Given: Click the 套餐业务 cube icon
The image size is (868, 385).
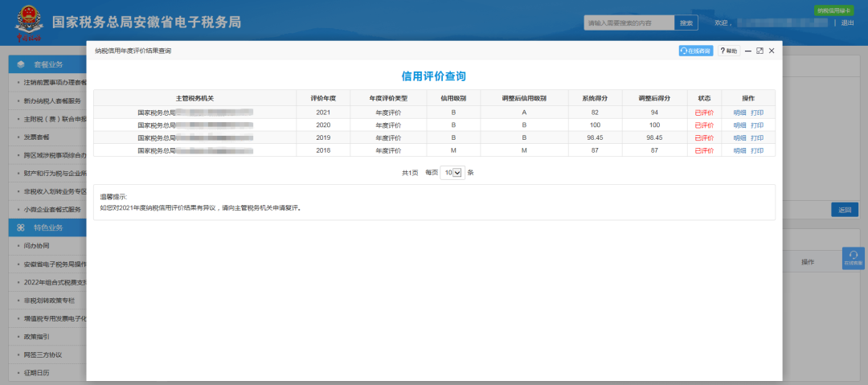Looking at the screenshot, I should click(20, 64).
